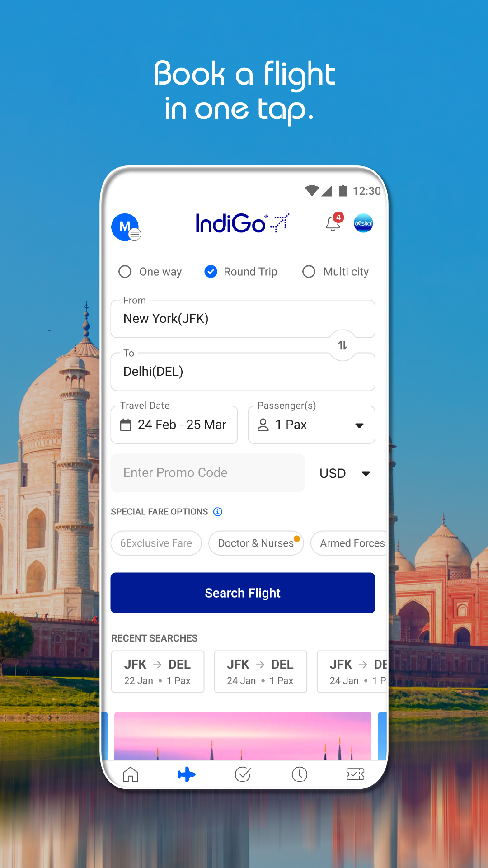This screenshot has height=868, width=488.
Task: Select the One way radio button
Action: tap(150, 272)
